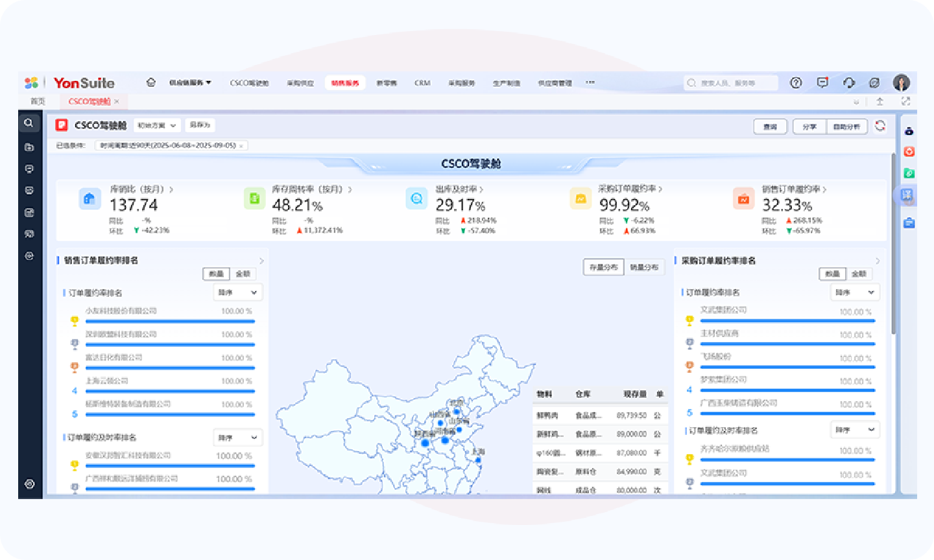Open the user profile avatar
Screen dimensions: 934x560
901,82
